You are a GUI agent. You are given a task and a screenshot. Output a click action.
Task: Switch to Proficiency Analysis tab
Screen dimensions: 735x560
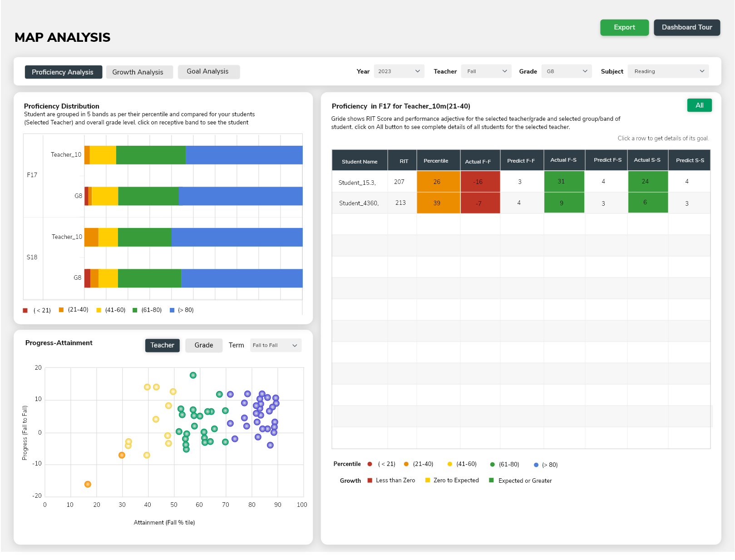coord(63,72)
